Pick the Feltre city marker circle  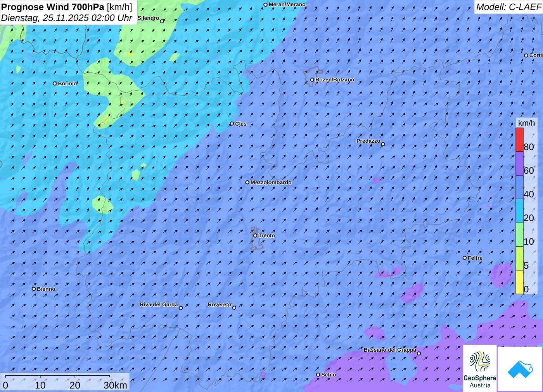[x=465, y=258]
